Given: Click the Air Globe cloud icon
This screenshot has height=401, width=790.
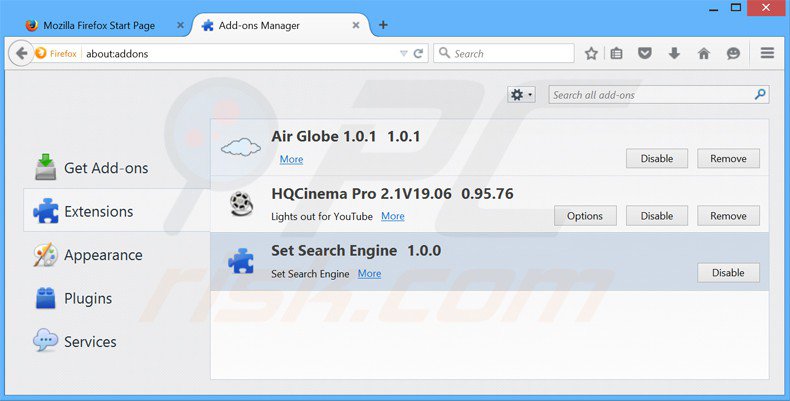Looking at the screenshot, I should coord(241,147).
